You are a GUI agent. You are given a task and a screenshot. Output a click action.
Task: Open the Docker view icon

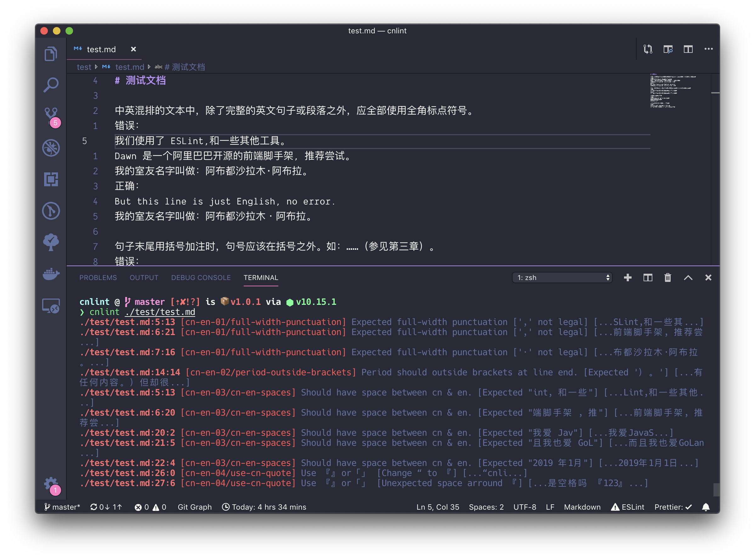(x=51, y=273)
